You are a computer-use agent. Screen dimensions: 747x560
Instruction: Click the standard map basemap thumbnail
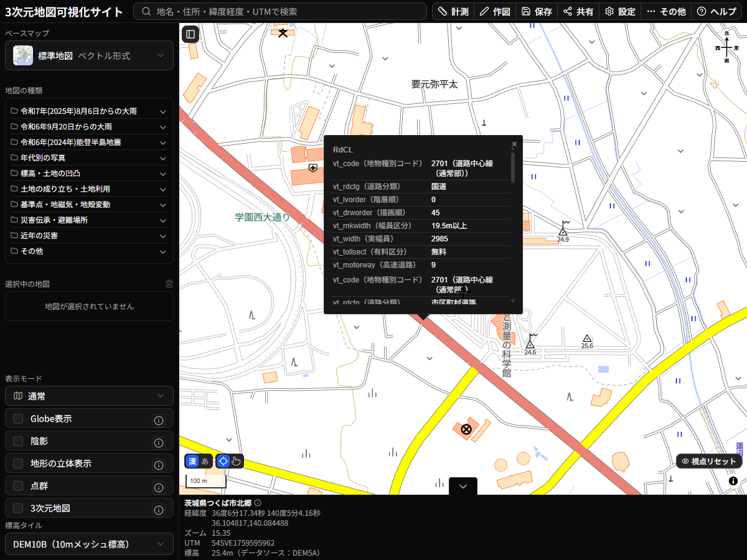pos(23,55)
